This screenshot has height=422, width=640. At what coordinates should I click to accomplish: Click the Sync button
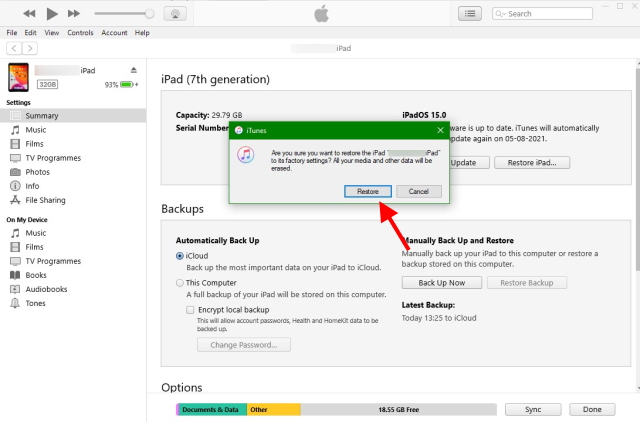click(x=533, y=409)
